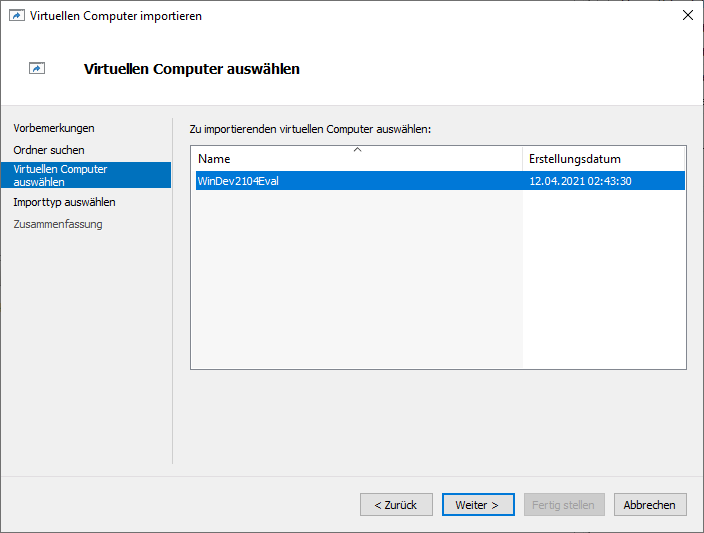Screen dimensions: 704x533
Task: Click the Virtuellen Computer auswählen page heading
Action: 192,69
